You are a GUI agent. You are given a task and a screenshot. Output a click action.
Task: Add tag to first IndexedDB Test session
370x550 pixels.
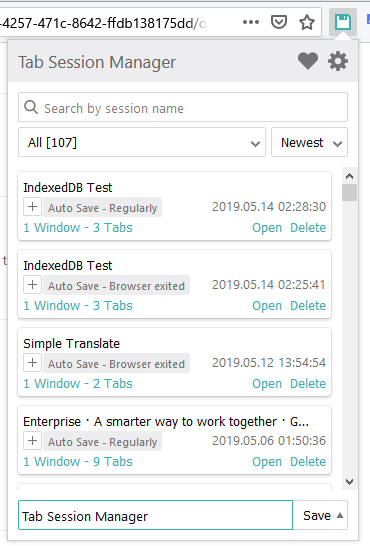click(x=33, y=207)
